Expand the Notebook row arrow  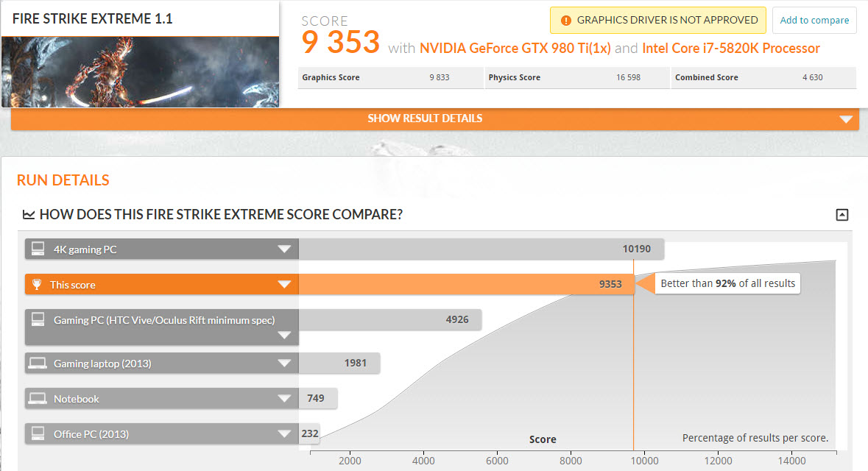point(284,399)
